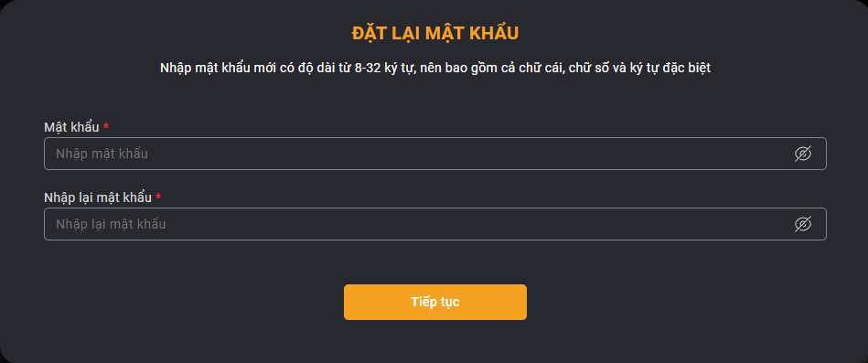Viewport: 868px width, 363px height.
Task: Click the Nhập lại mật khẩu placeholder text
Action: point(111,224)
